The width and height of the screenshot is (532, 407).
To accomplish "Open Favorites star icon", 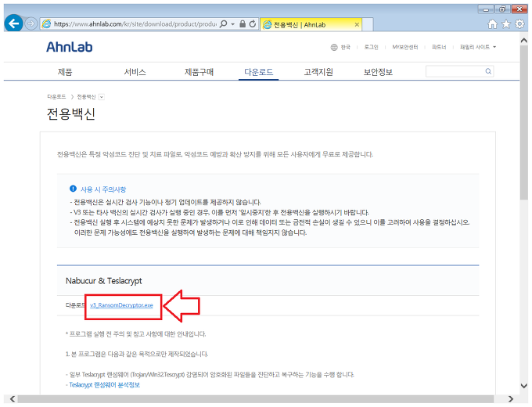I will pos(506,24).
